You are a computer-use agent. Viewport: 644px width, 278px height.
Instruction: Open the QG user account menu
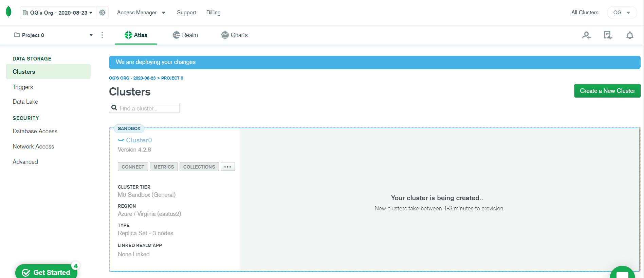(x=622, y=13)
